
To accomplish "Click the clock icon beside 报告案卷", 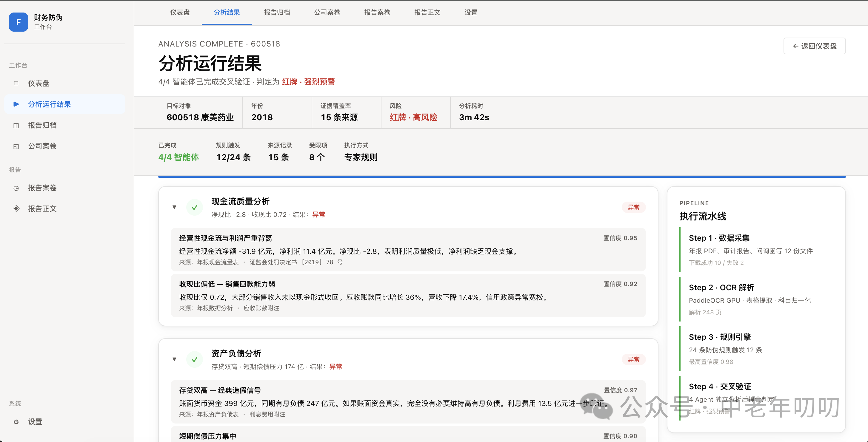I will click(x=16, y=188).
